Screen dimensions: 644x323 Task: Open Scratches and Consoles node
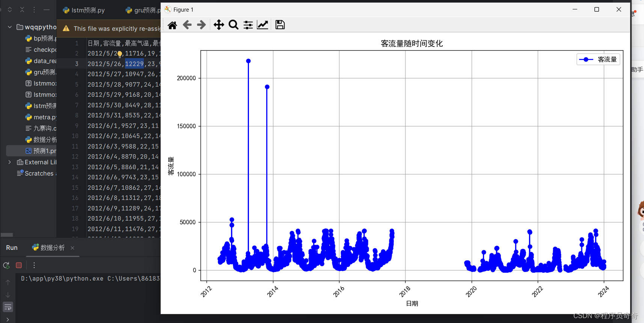point(37,173)
